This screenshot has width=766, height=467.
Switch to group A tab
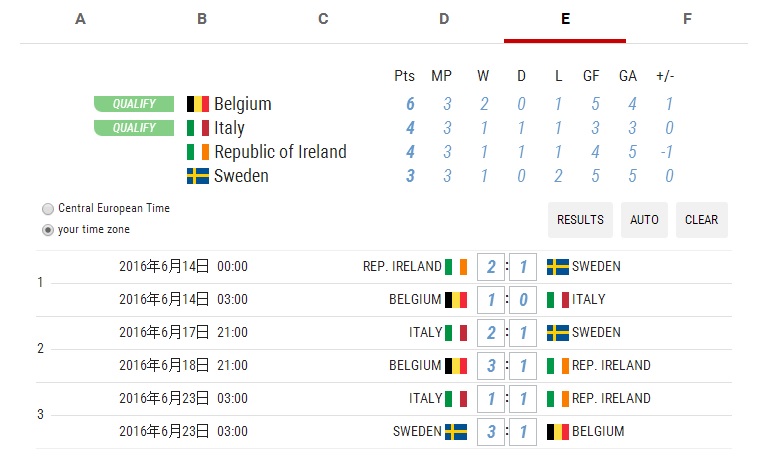80,19
